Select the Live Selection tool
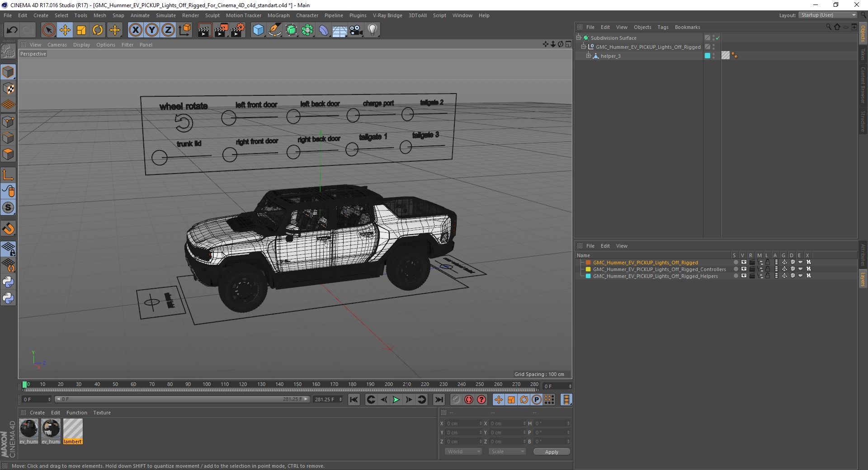The width and height of the screenshot is (868, 470). point(48,30)
